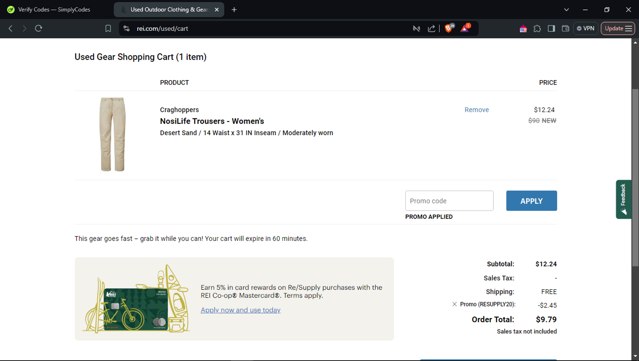Open a new browser tab
Screen dimensions: 639x361
point(234,9)
